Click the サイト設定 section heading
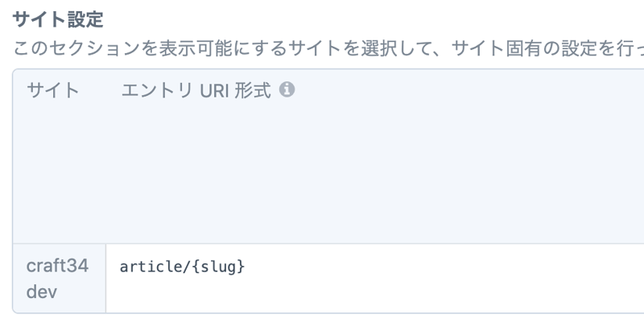This screenshot has width=644, height=327. pos(59,18)
